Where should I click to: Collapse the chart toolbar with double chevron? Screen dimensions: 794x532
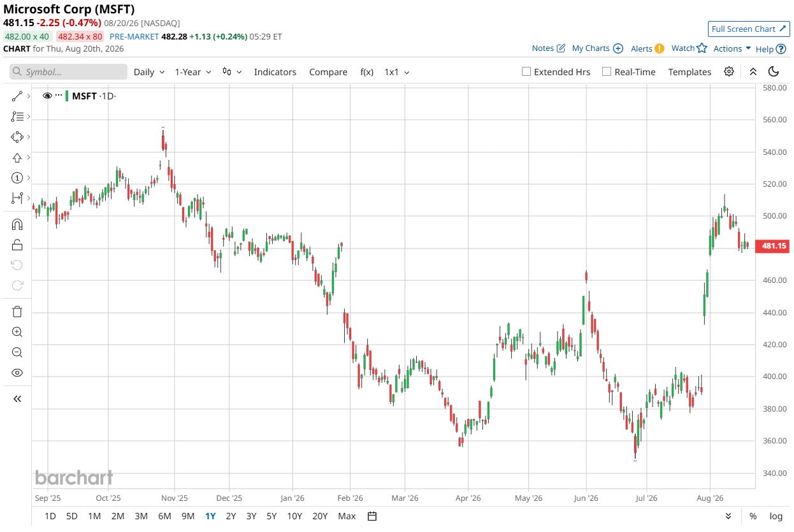pyautogui.click(x=753, y=71)
